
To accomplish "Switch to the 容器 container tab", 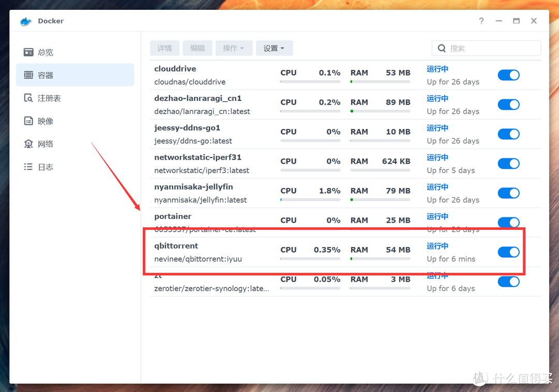I will pos(75,75).
